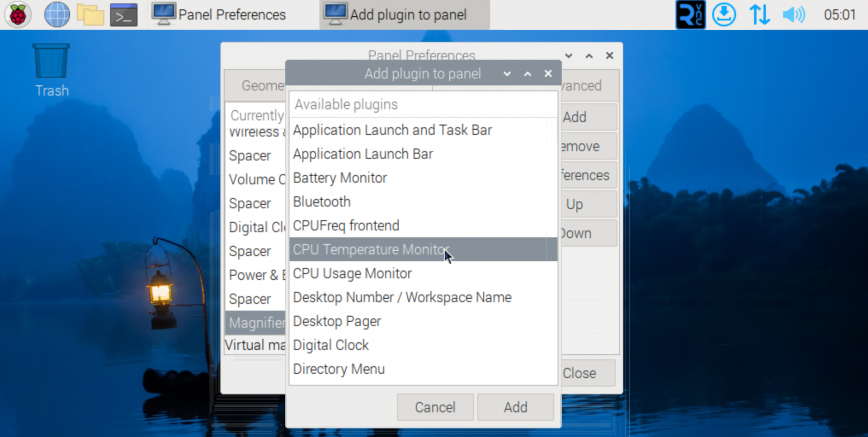Open the Raspberry Pi applications menu
The image size is (868, 437).
coord(17,14)
